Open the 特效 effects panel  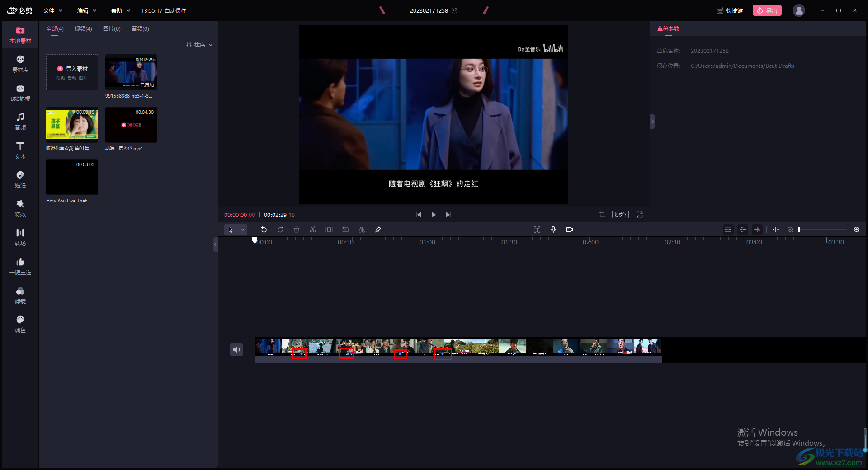20,209
